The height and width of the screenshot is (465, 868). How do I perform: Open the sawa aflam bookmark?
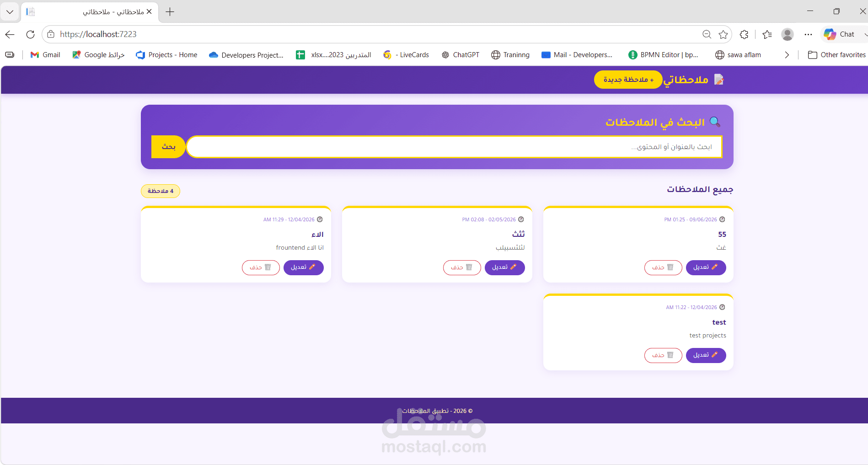738,55
